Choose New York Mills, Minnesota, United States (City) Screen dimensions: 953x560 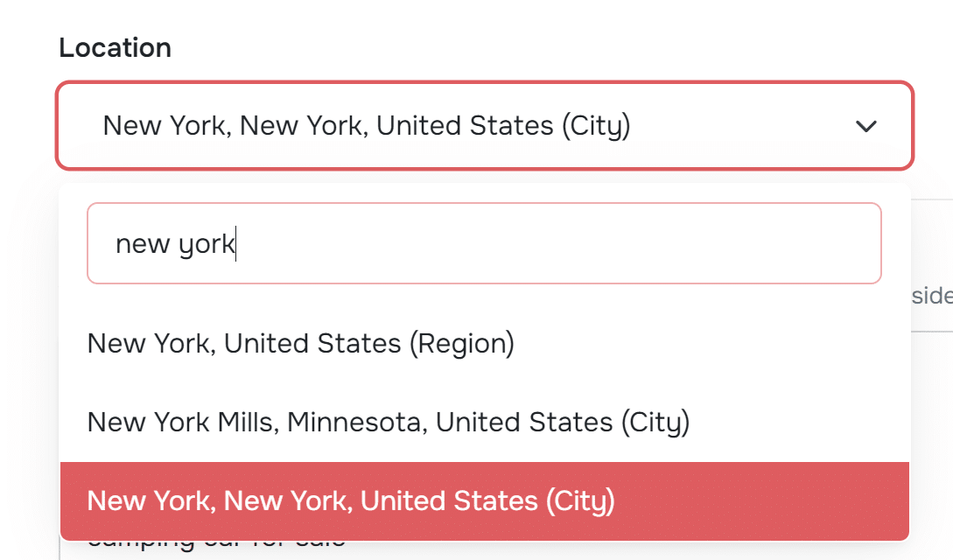pyautogui.click(x=388, y=422)
